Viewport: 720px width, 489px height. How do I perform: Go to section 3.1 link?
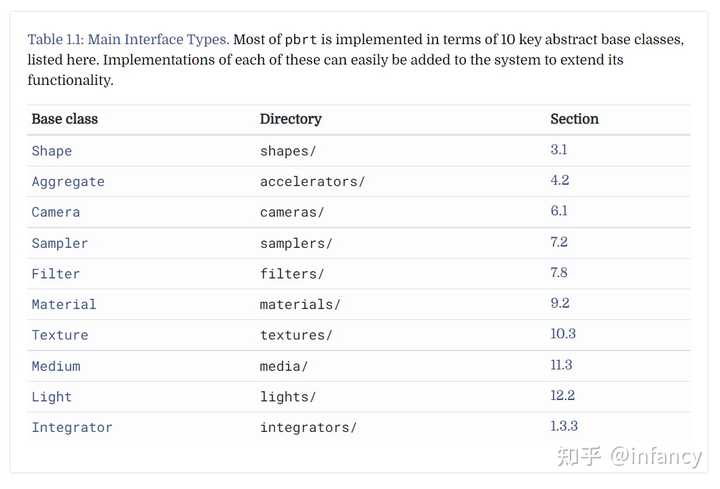coord(559,150)
